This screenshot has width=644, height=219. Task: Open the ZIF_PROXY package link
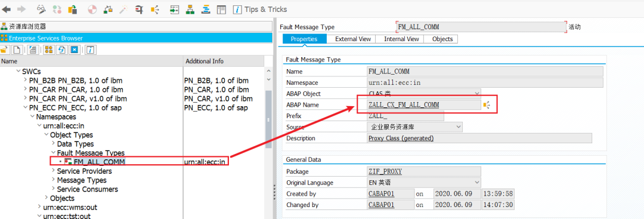385,171
